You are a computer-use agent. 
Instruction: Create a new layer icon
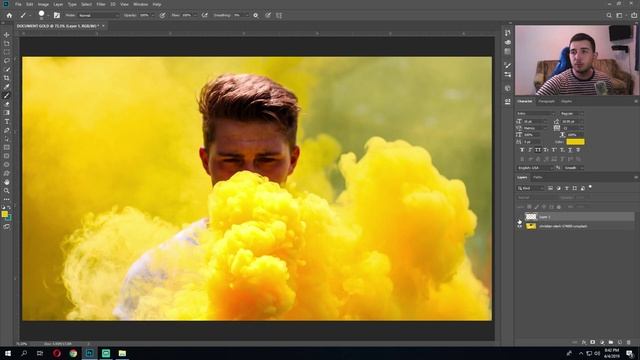620,342
